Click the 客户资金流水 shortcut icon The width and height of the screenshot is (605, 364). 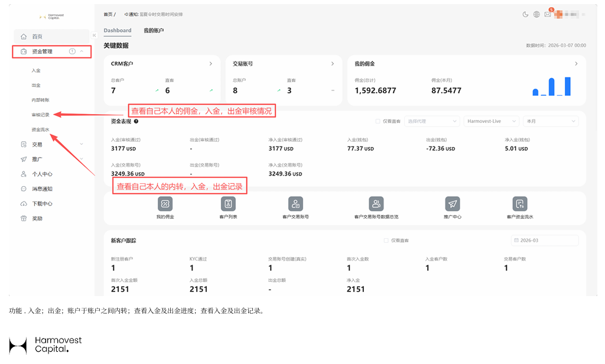(x=520, y=204)
